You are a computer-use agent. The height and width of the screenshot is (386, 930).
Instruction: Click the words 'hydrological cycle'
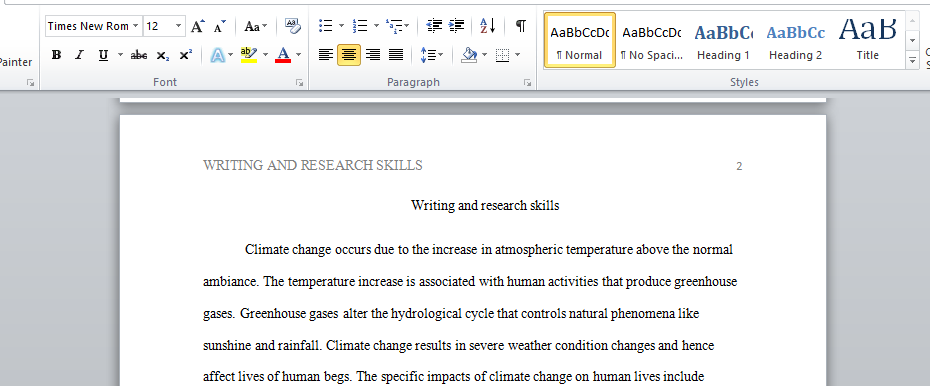coord(442,314)
